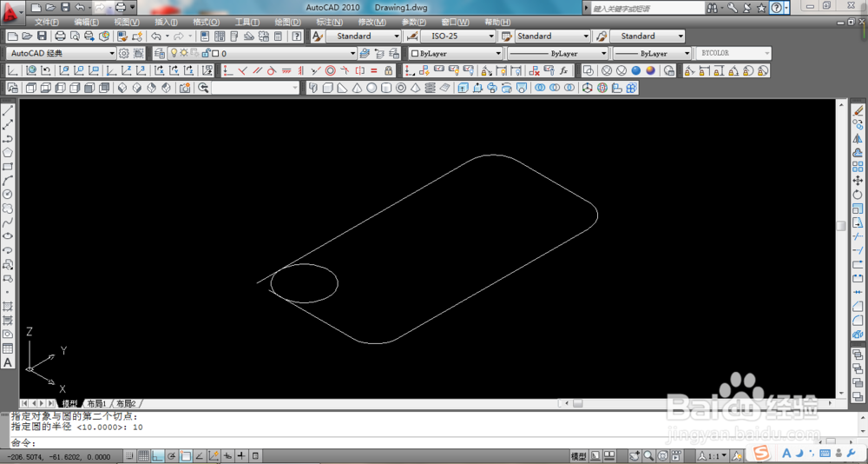The width and height of the screenshot is (868, 464).
Task: Open the linetype ByLayer dropdown
Action: (x=558, y=53)
